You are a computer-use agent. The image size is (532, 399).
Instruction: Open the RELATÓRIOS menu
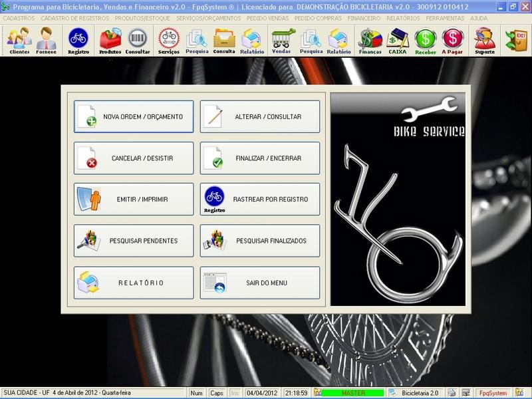pos(403,18)
